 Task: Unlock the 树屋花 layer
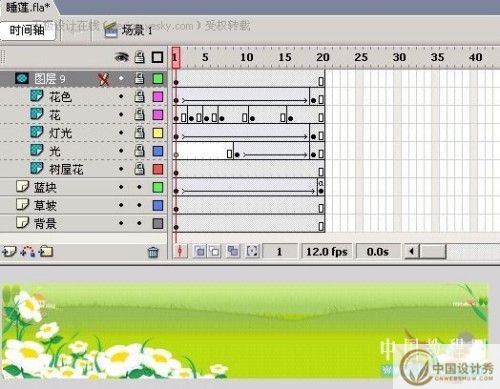pos(139,169)
